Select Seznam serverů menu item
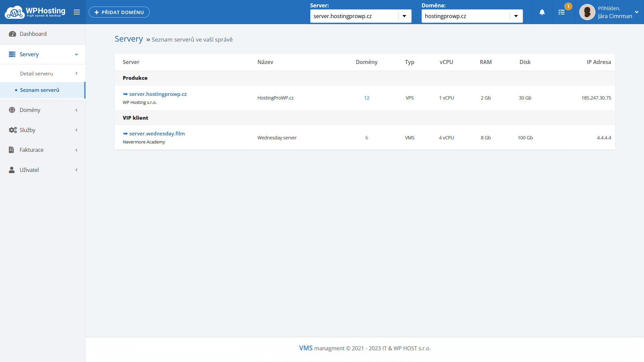 pos(40,90)
